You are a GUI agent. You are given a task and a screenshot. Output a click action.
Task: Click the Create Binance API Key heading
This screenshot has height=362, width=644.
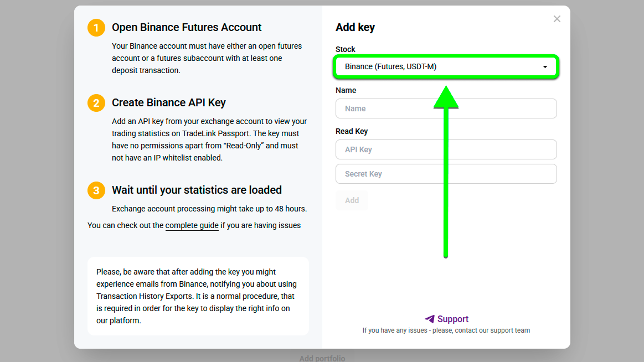coord(169,102)
